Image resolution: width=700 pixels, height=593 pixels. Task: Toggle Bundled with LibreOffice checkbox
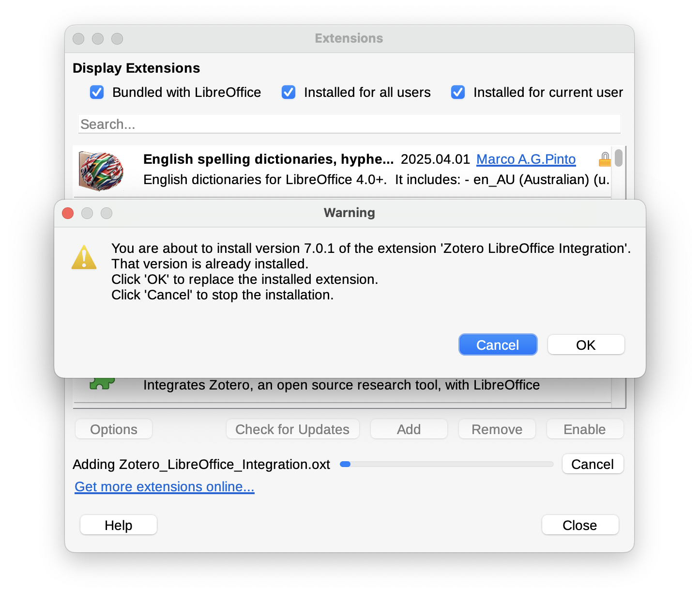97,92
